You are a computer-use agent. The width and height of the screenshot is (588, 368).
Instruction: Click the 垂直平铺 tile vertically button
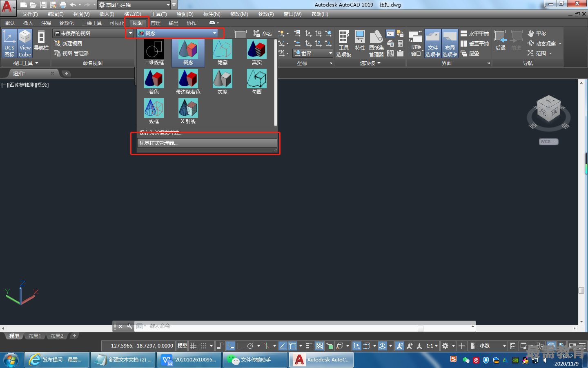click(474, 43)
